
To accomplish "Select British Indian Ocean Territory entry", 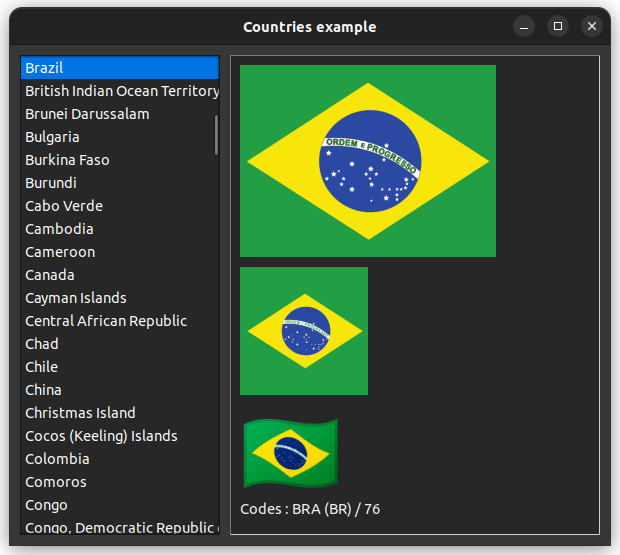I will point(120,91).
